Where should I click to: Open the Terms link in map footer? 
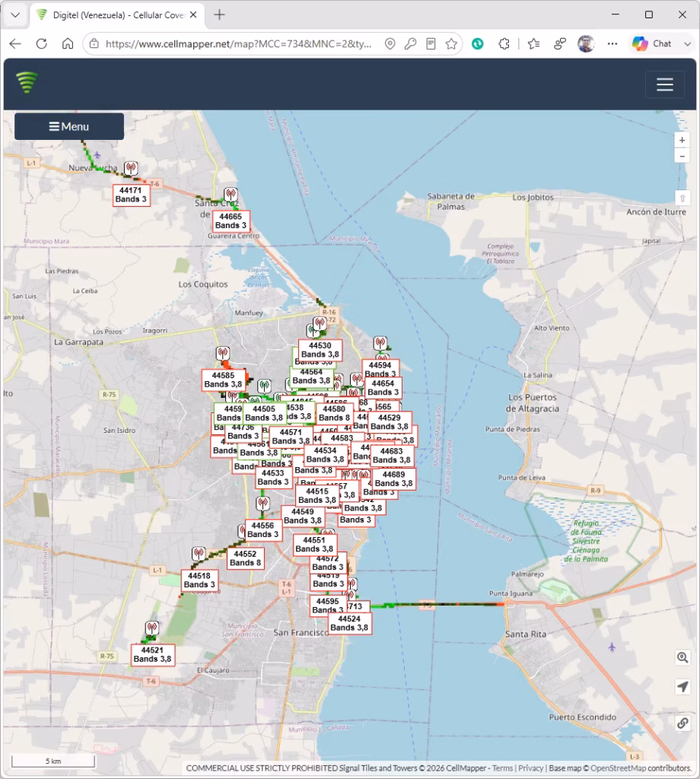502,768
